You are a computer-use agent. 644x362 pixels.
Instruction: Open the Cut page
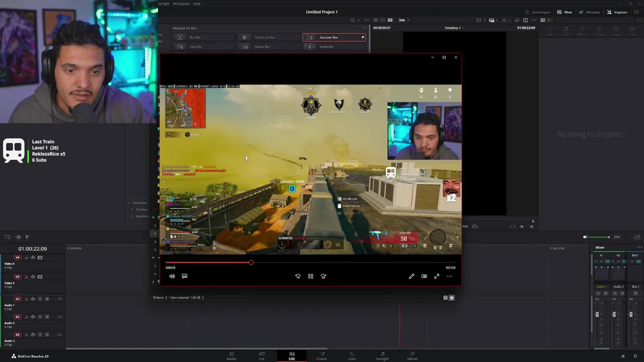click(x=262, y=356)
